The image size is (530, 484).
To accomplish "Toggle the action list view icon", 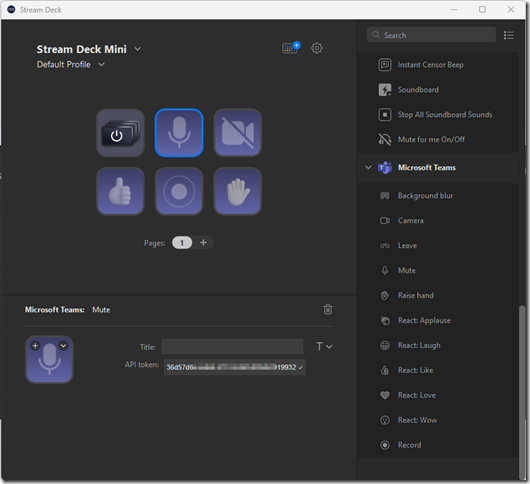I will (508, 35).
